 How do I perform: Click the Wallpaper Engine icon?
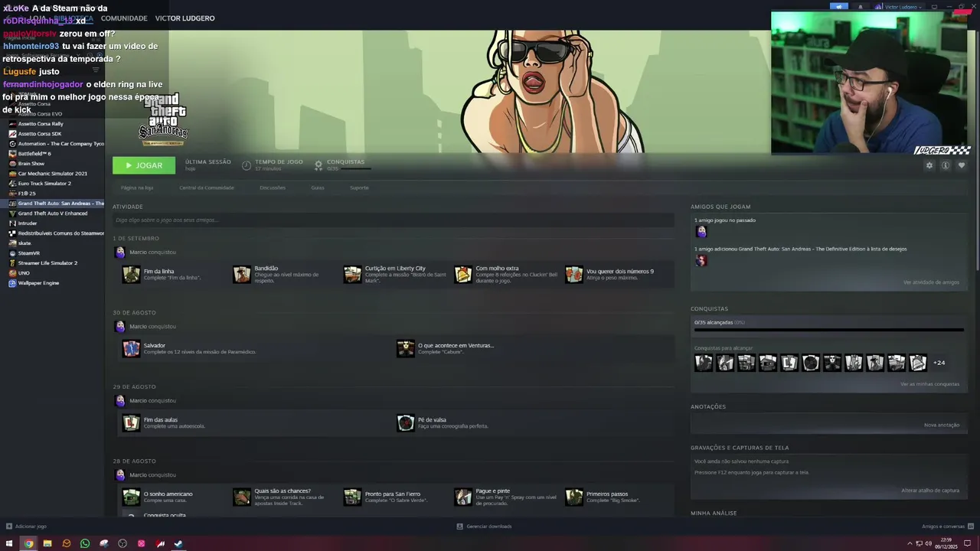tap(12, 283)
